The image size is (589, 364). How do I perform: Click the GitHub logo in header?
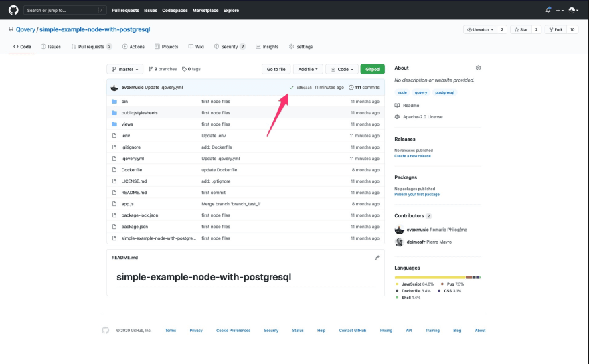[x=13, y=10]
